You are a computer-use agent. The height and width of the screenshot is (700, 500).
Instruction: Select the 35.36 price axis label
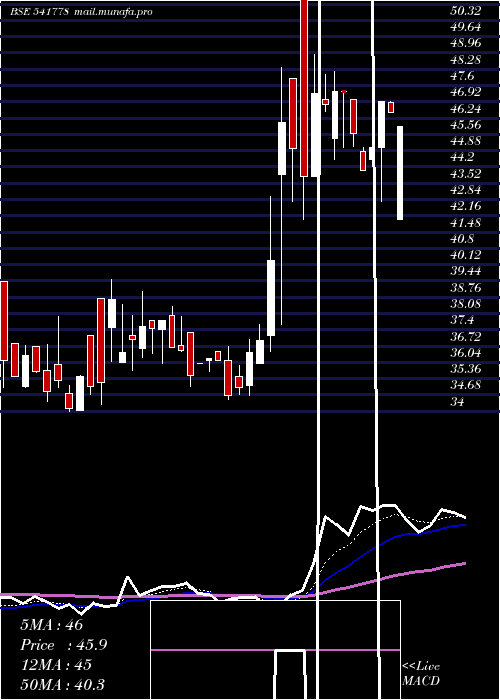click(x=466, y=369)
